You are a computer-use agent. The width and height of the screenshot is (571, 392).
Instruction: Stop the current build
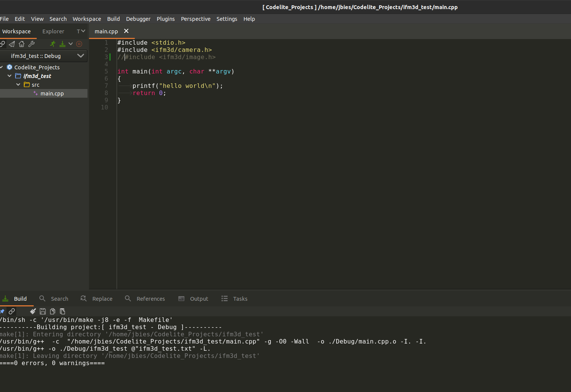pos(79,44)
